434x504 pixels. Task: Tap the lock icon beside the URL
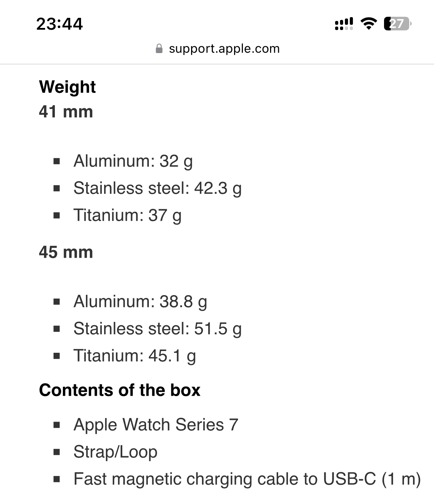tap(159, 49)
